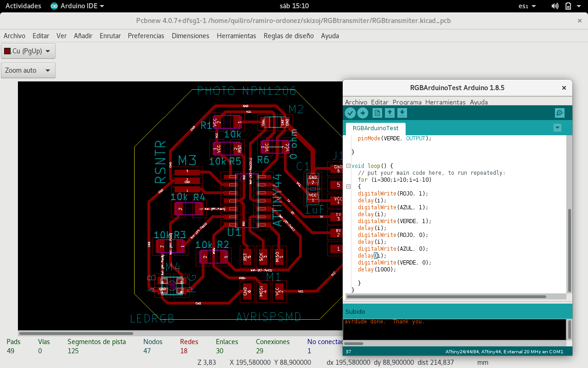Viewport: 588px width, 368px height.
Task: Collapse the for-loop block fold marker
Action: (x=348, y=187)
